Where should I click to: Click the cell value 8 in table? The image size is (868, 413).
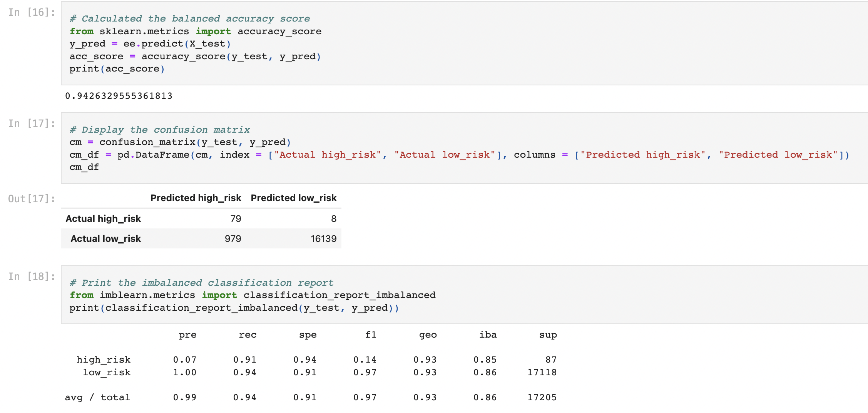tap(334, 219)
